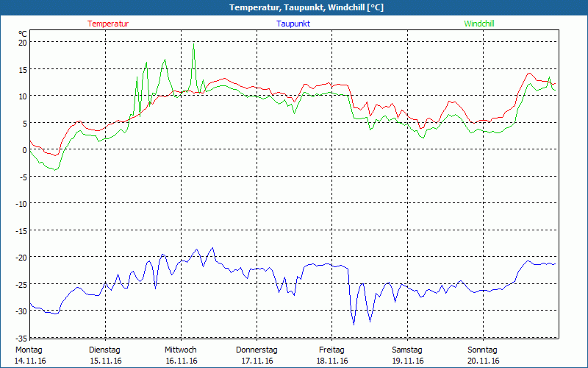Pick the Samstag day label
Image resolution: width=588 pixels, height=368 pixels.
tap(408, 350)
